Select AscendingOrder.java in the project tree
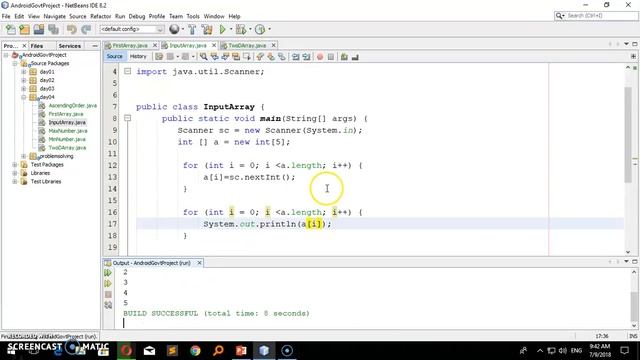This screenshot has height=360, width=640. point(73,105)
